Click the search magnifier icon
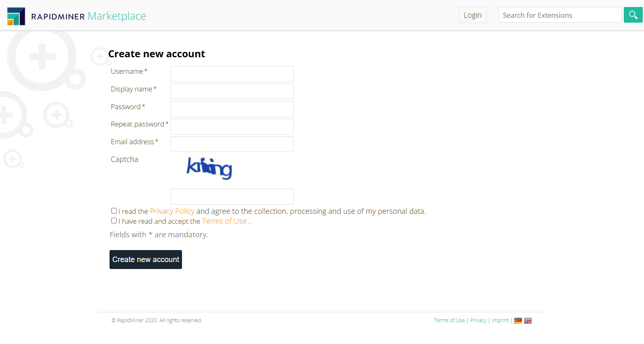This screenshot has width=644, height=344. pyautogui.click(x=633, y=14)
